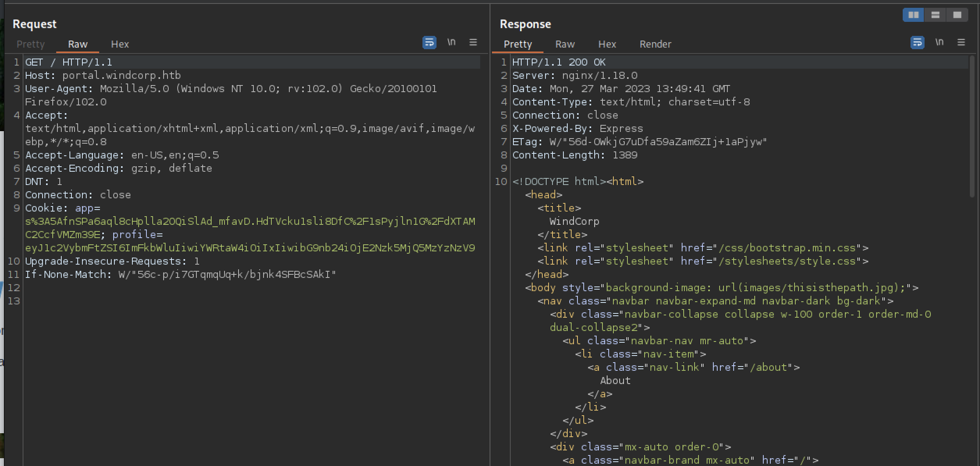This screenshot has width=980, height=466.
Task: Place cursor in GET request line
Action: click(x=69, y=62)
